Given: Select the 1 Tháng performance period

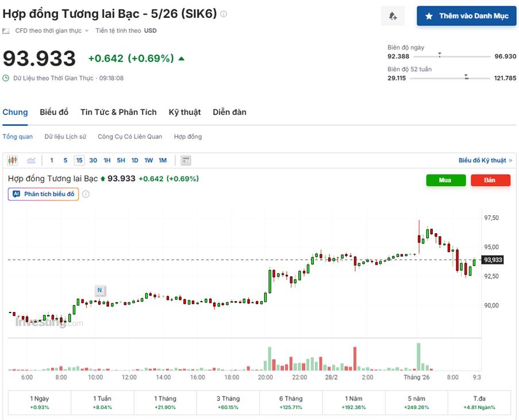Looking at the screenshot, I should pos(165,403).
